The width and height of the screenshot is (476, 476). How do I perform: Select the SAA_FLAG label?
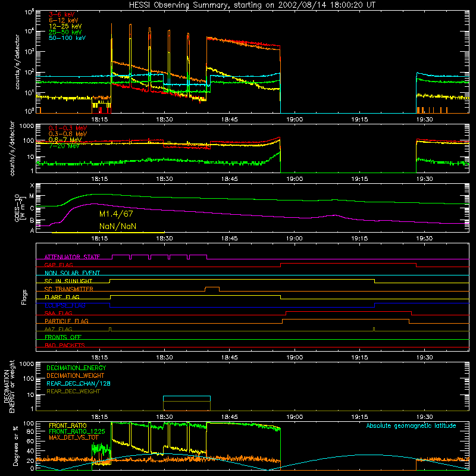(58, 313)
